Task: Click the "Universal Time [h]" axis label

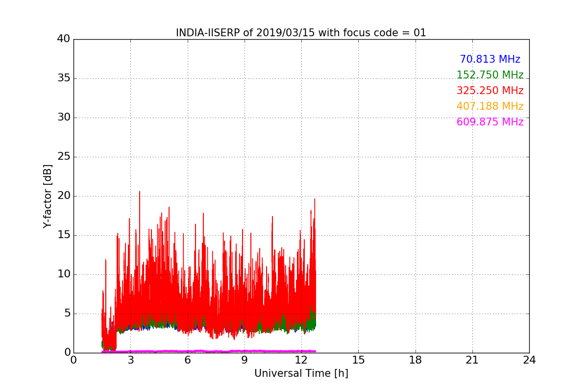Action: [x=301, y=373]
